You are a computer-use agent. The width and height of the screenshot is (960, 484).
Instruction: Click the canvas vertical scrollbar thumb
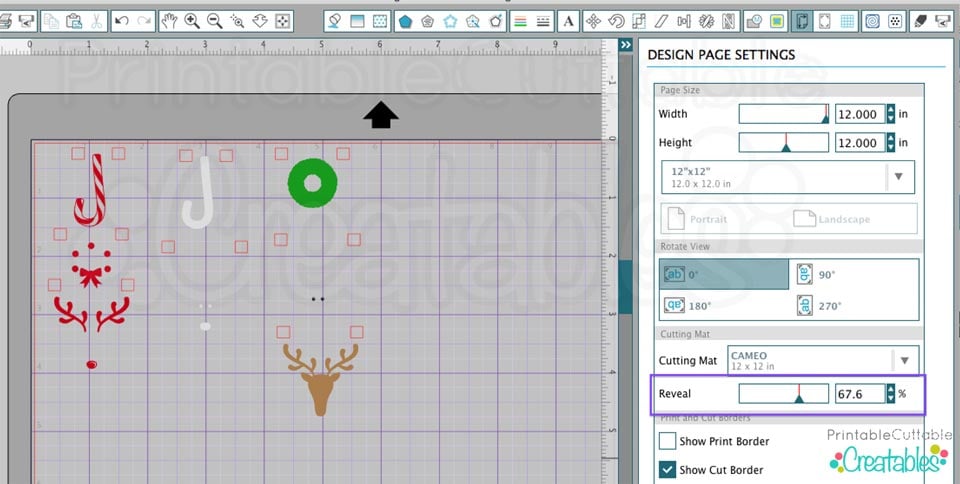625,286
